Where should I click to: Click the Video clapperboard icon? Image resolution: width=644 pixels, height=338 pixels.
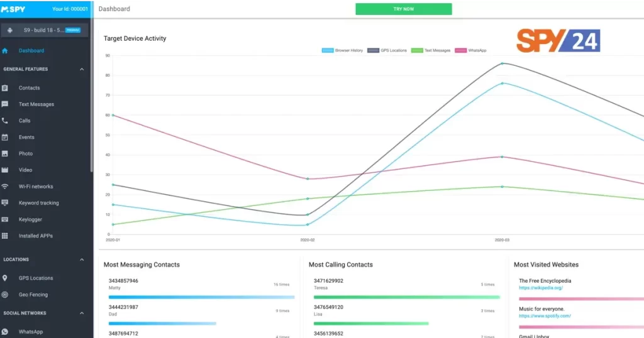(5, 170)
